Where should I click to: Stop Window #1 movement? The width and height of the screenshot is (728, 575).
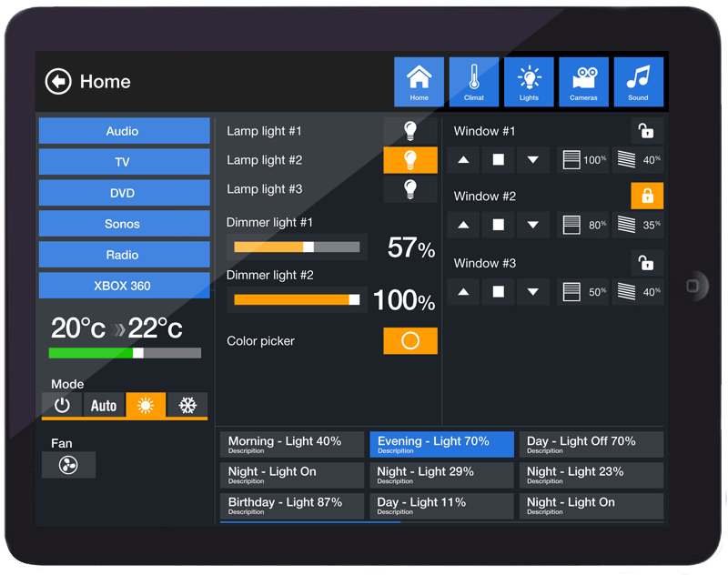(498, 160)
